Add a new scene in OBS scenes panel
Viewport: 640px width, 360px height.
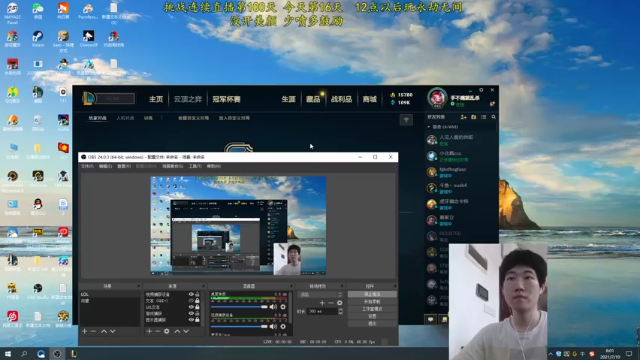click(x=84, y=331)
